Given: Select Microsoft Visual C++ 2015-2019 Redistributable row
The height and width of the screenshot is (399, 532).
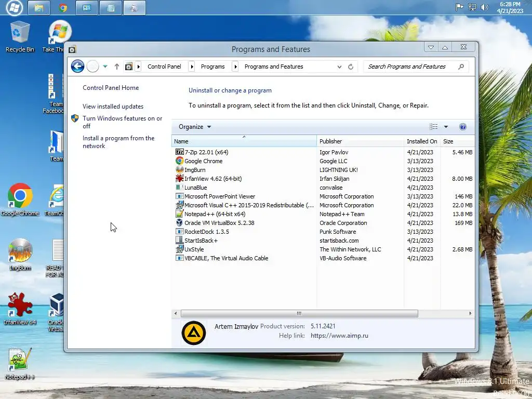Looking at the screenshot, I should click(x=323, y=205).
